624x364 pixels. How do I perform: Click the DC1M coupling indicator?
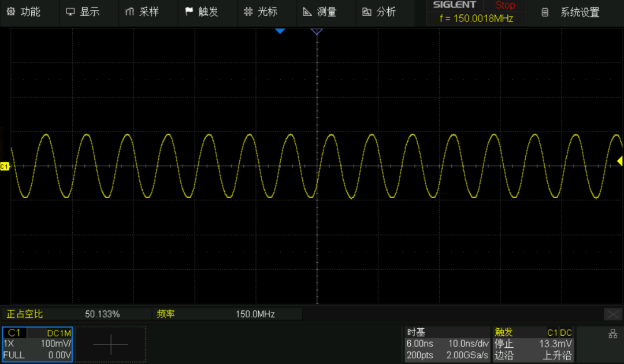(x=59, y=333)
